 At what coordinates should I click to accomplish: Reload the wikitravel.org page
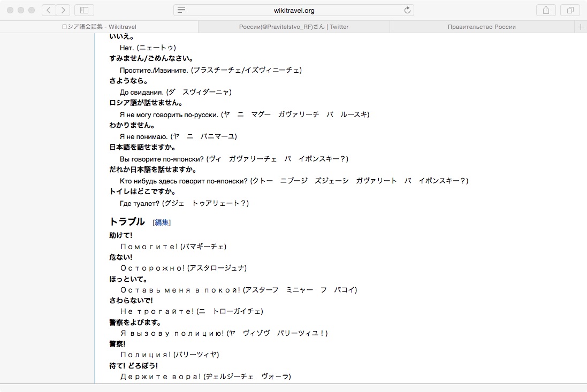407,10
